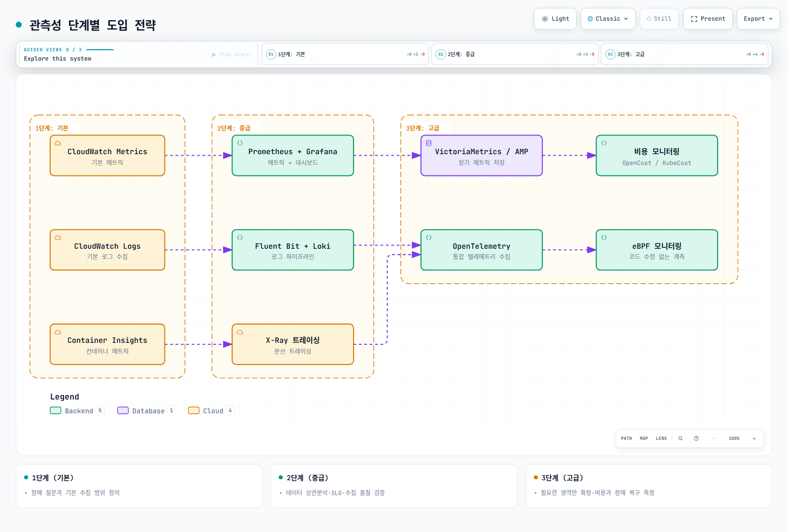Toggle the Still animation mode
Image resolution: width=788 pixels, height=532 pixels.
coord(659,19)
